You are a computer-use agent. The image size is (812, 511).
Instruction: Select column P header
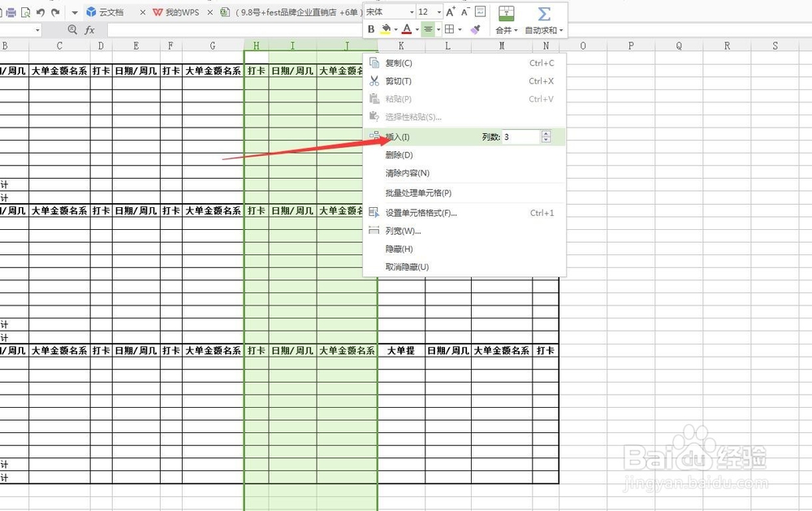(631, 45)
